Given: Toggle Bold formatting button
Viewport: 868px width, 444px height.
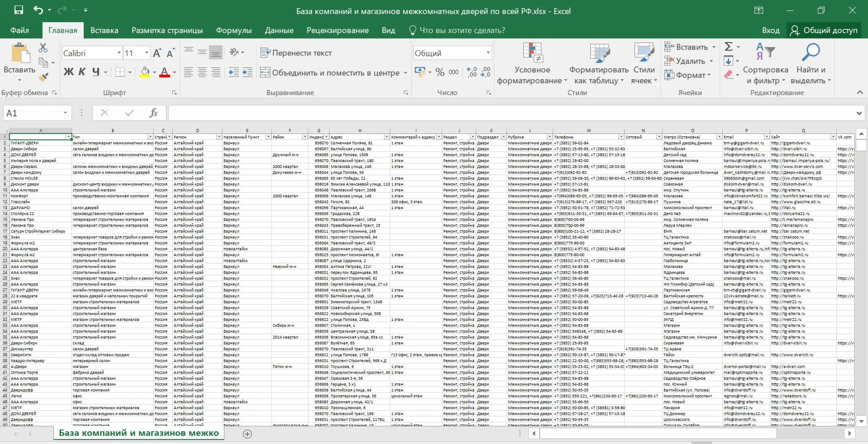Looking at the screenshot, I should [68, 72].
